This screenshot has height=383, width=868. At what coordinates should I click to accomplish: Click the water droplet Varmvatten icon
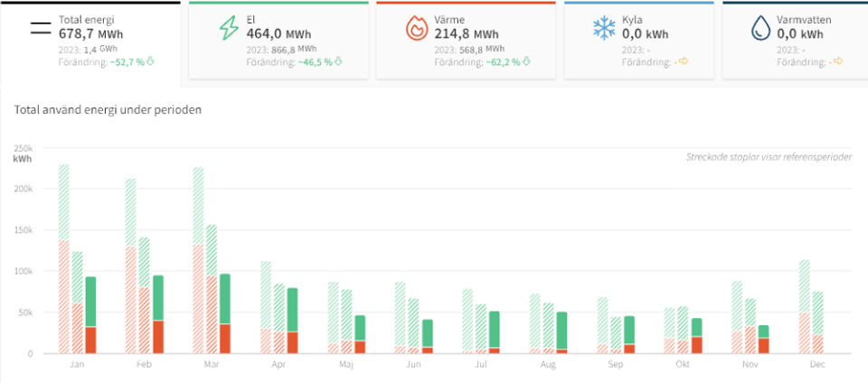point(759,29)
